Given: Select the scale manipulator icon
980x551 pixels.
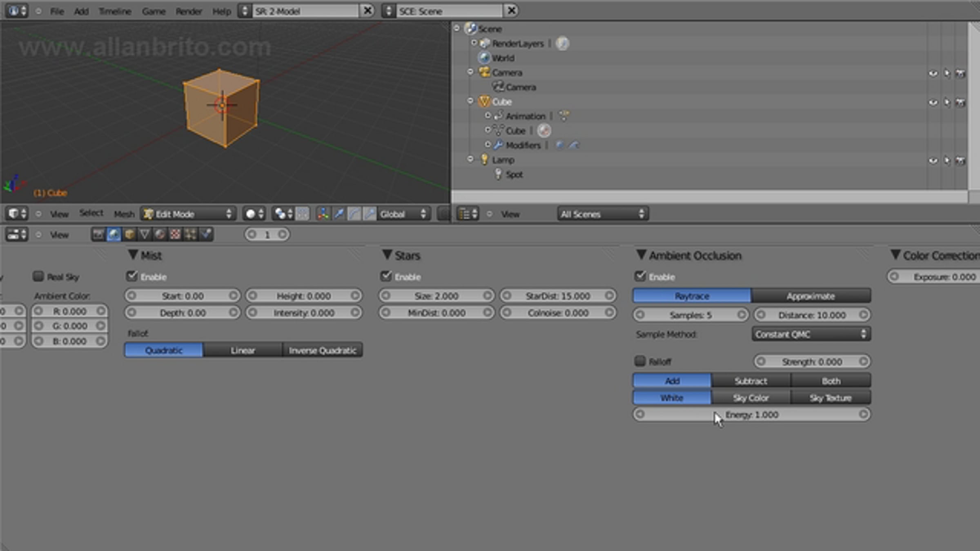Looking at the screenshot, I should click(x=370, y=214).
